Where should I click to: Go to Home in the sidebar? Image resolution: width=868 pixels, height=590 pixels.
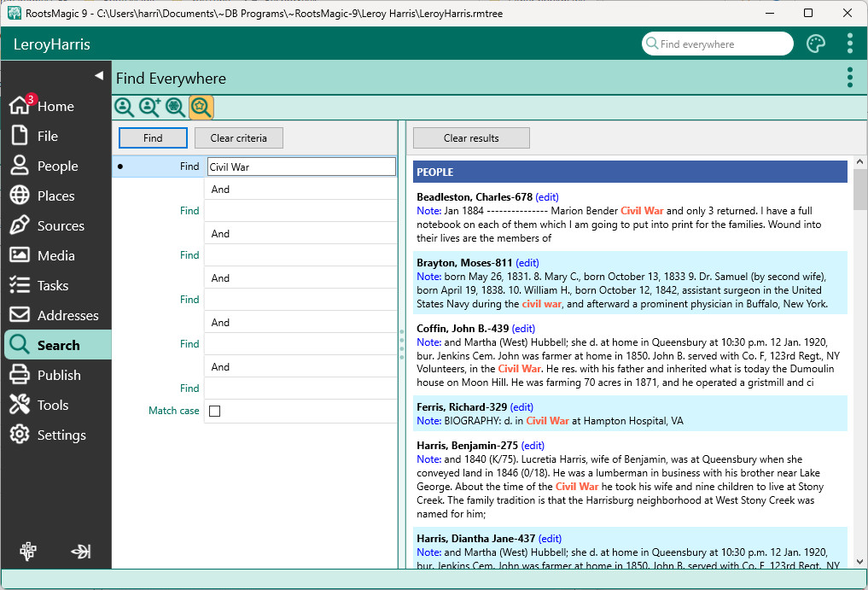[x=55, y=107]
